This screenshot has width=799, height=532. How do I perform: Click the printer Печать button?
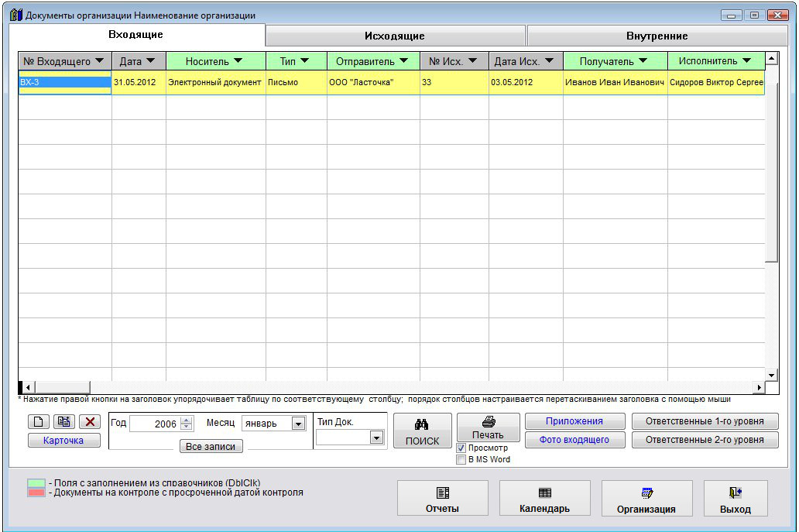coord(488,427)
